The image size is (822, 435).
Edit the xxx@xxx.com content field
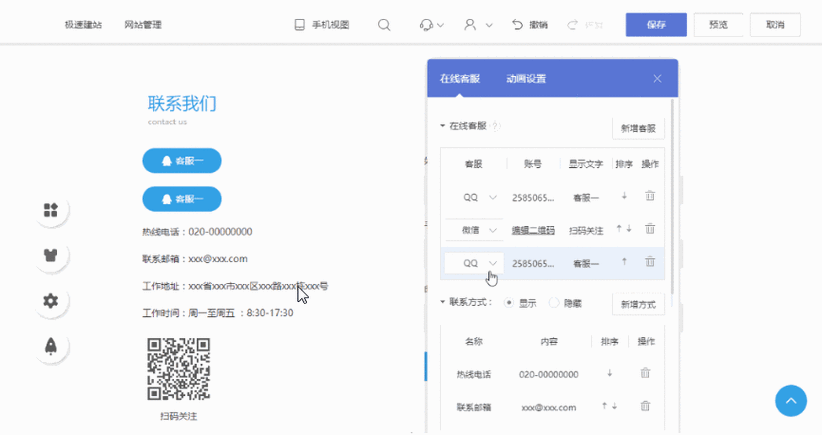point(548,407)
